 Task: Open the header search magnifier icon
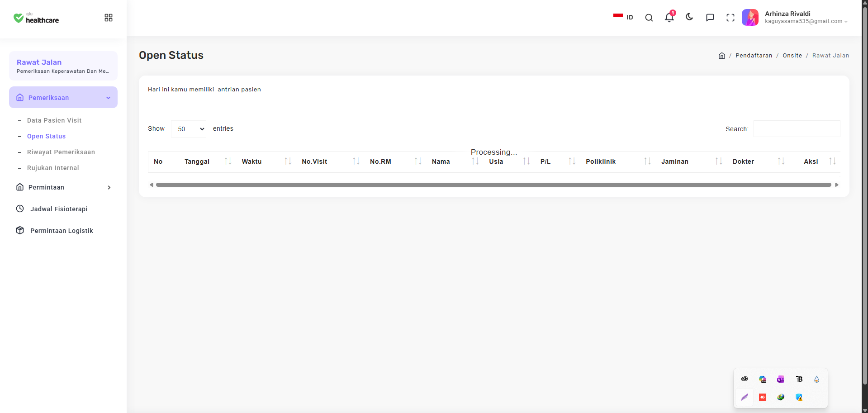(649, 18)
